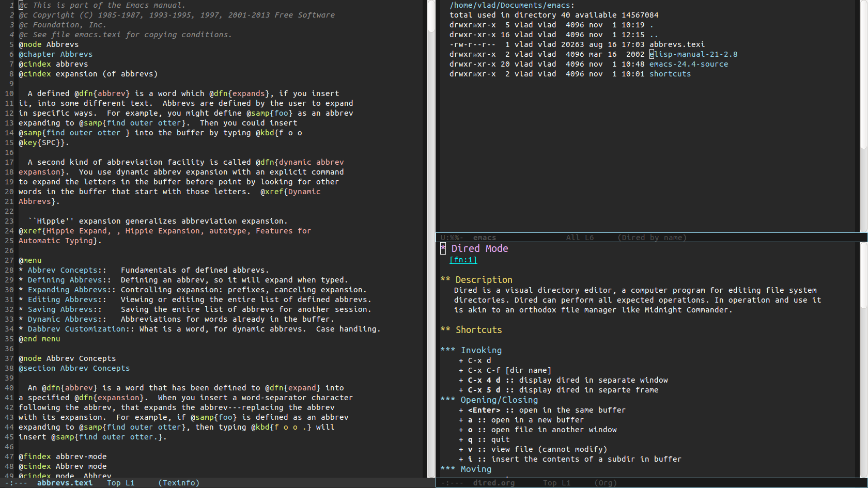Click 'All L6' position in Dired mode line
This screenshot has height=488, width=868.
(580, 238)
